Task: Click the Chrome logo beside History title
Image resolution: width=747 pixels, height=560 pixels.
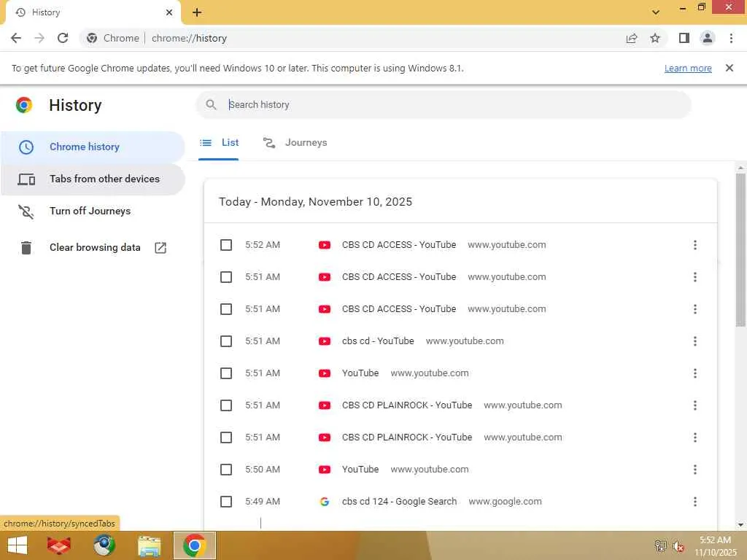Action: click(24, 105)
